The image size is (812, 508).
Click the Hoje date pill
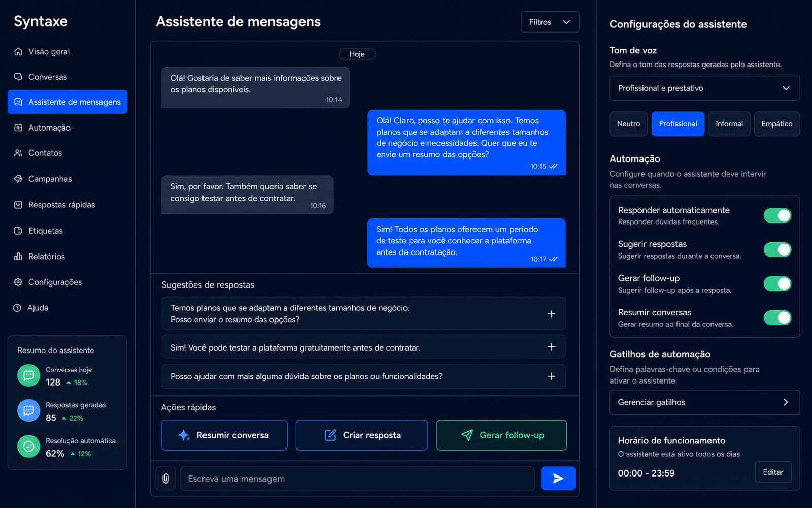click(357, 54)
